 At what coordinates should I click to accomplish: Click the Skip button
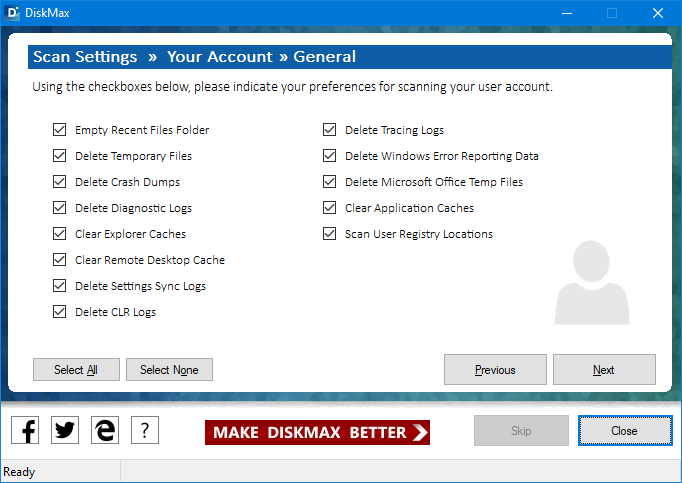521,430
